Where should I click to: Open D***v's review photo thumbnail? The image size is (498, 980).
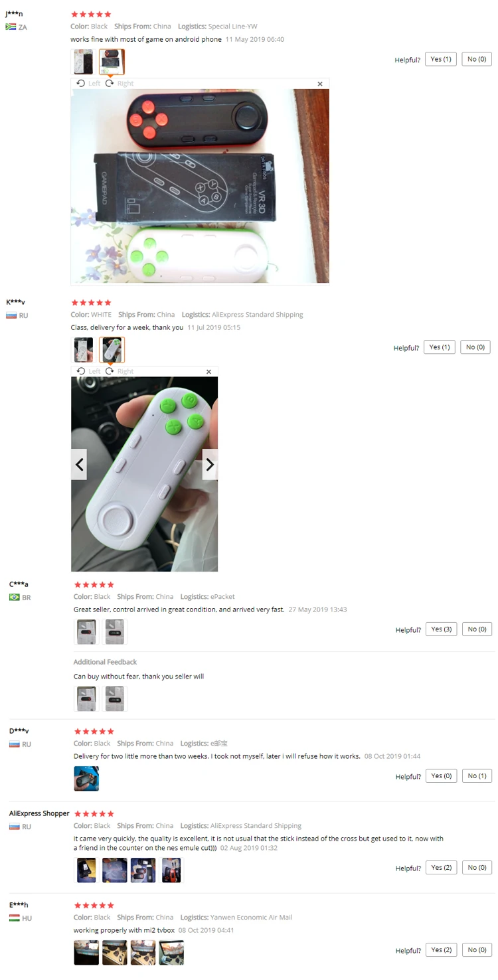pos(86,779)
